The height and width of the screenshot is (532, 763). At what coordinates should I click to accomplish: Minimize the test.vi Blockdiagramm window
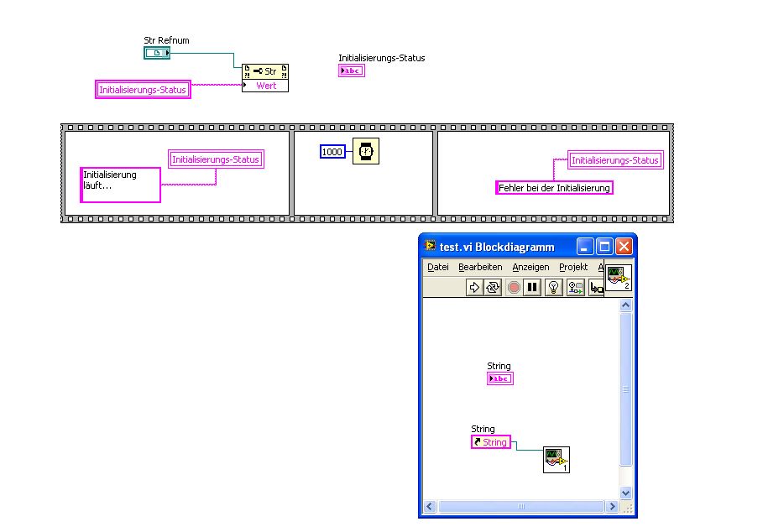[585, 247]
